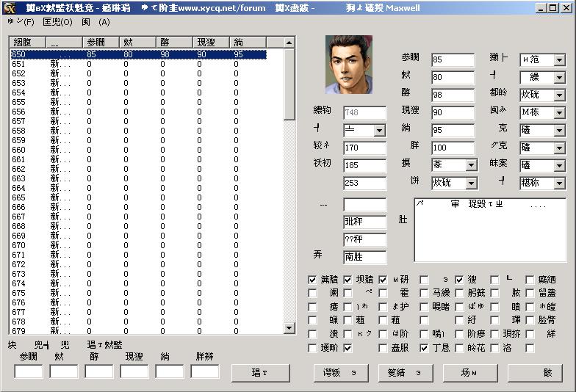Open the (O) menu
This screenshot has height=392, width=576.
coord(57,22)
